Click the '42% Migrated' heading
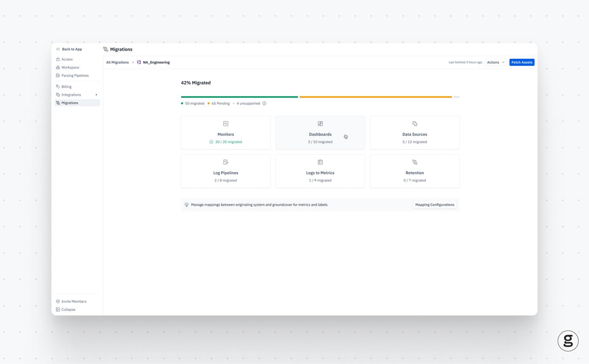 [x=196, y=83]
